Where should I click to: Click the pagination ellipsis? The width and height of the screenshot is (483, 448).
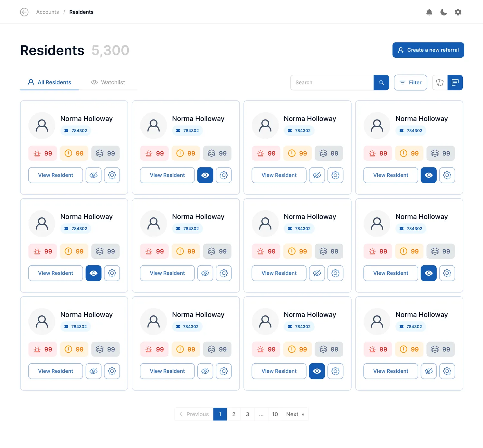(x=261, y=414)
